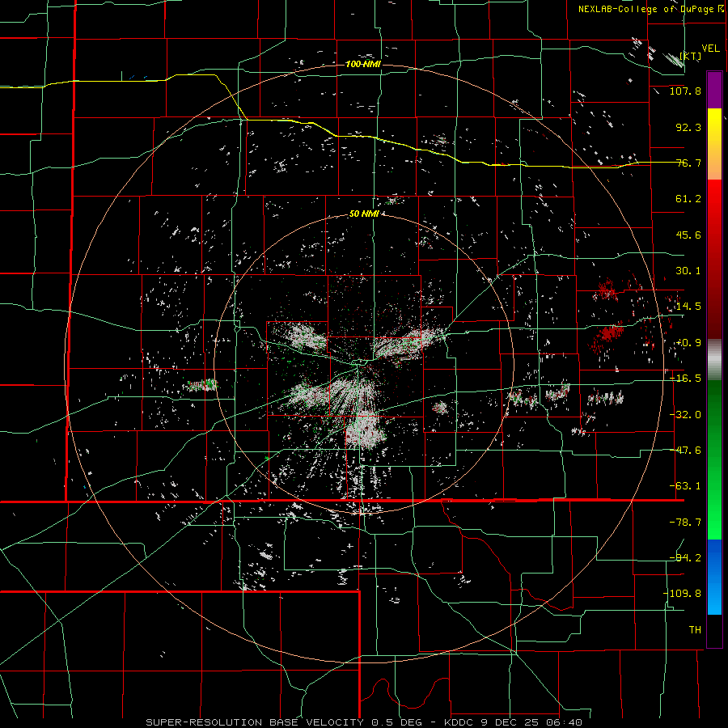This screenshot has width=728, height=728.
Task: Click the Super-Resolution Base Velocity caption
Action: (363, 722)
